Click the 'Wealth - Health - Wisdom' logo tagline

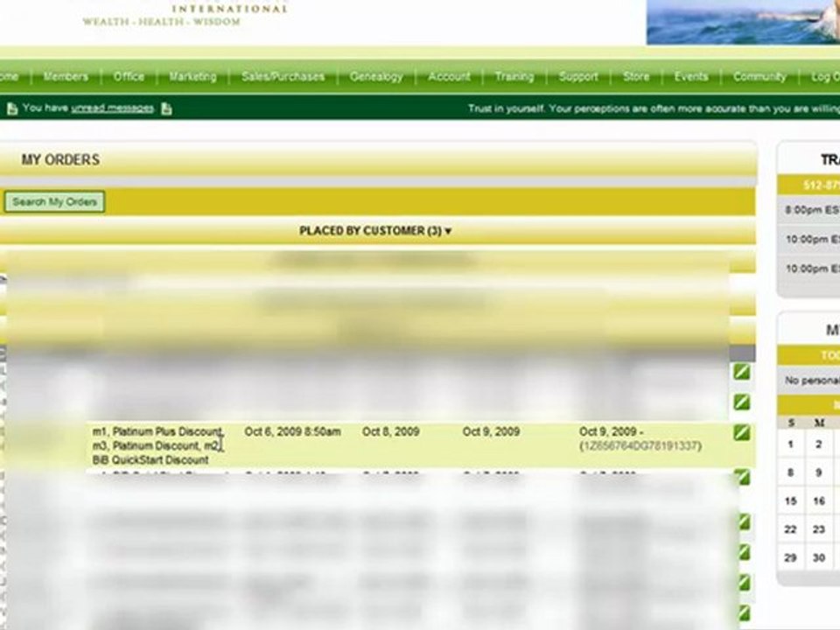point(161,22)
